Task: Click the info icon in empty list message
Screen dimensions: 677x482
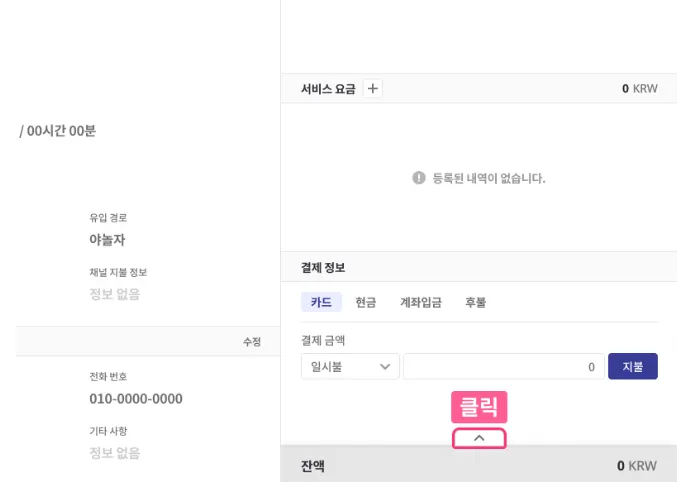Action: [x=419, y=178]
